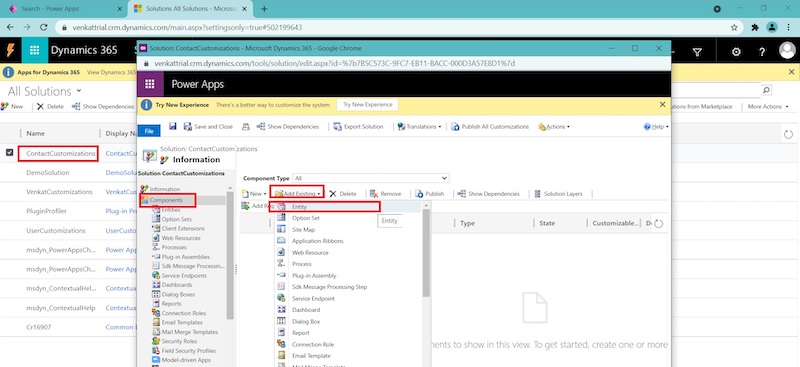
Task: Select Option Set from Add Existing menu
Action: tap(306, 218)
